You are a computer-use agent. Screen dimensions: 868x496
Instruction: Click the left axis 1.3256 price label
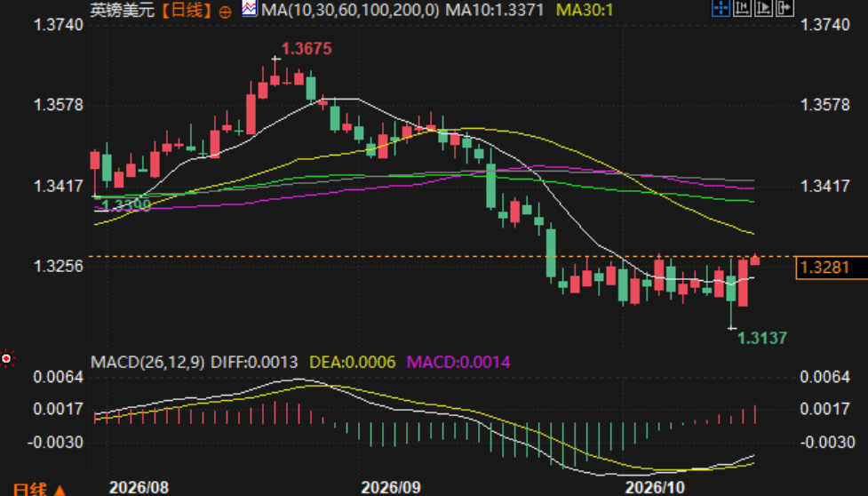coord(59,267)
